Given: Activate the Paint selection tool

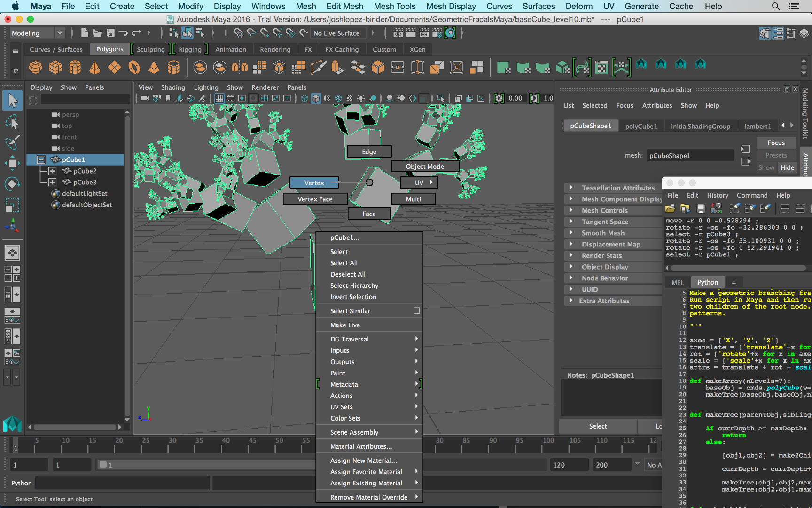Looking at the screenshot, I should (x=12, y=142).
